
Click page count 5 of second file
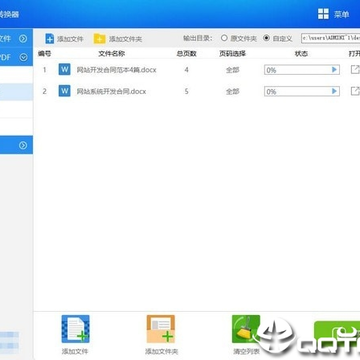pyautogui.click(x=186, y=91)
